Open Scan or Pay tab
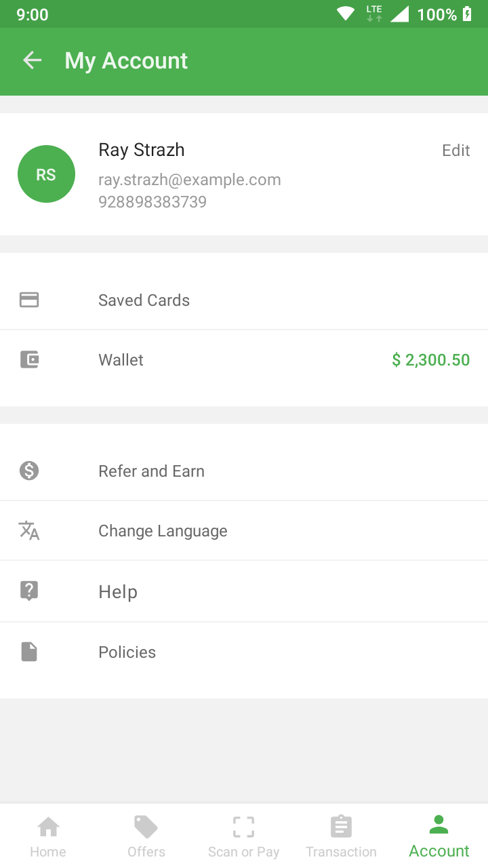 pos(244,837)
